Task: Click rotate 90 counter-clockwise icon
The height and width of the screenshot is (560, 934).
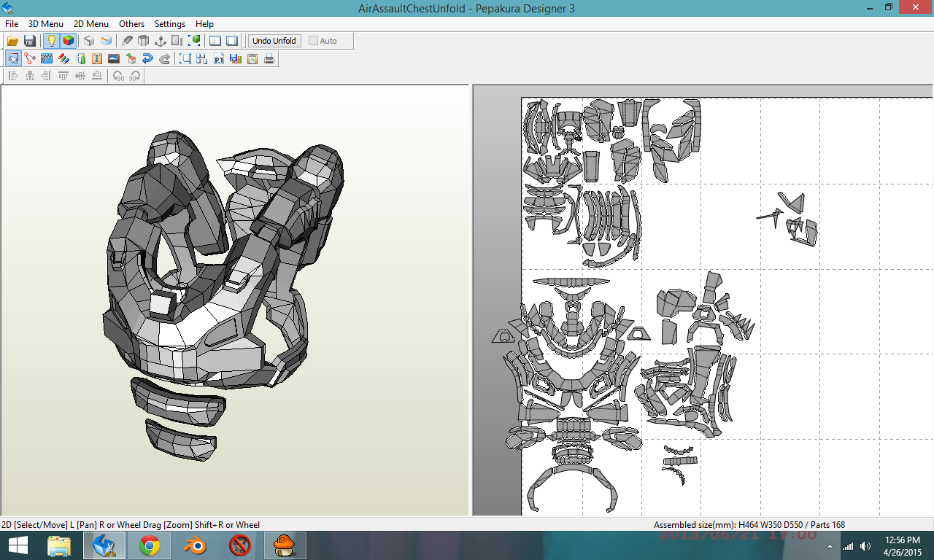Action: point(118,76)
